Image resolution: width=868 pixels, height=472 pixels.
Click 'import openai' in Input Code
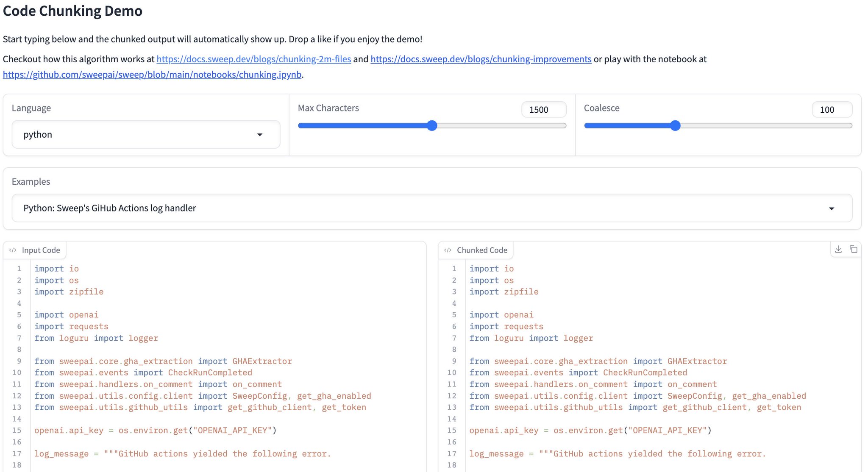pos(67,315)
